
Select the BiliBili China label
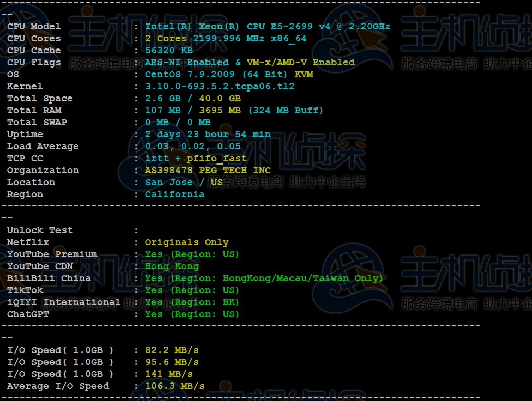coord(49,278)
